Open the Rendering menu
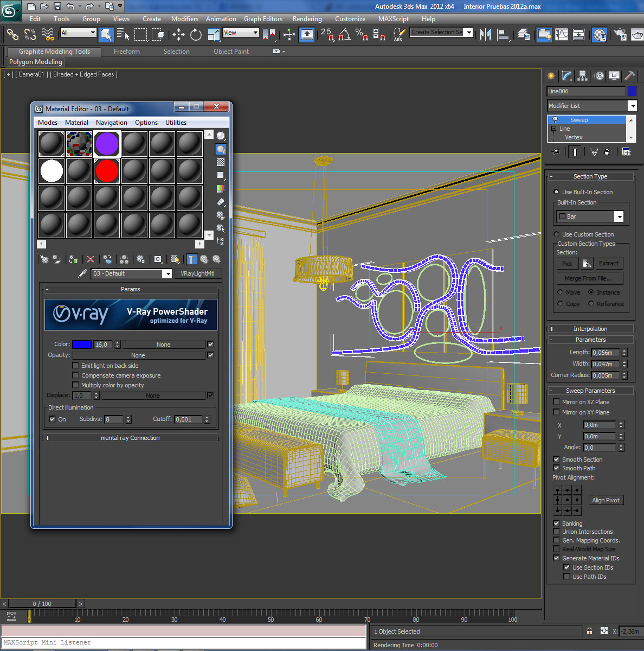Viewport: 644px width, 651px height. pos(307,18)
